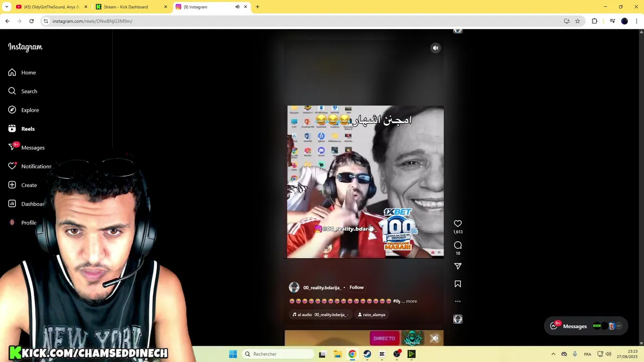Install app icon in address bar

click(567, 21)
